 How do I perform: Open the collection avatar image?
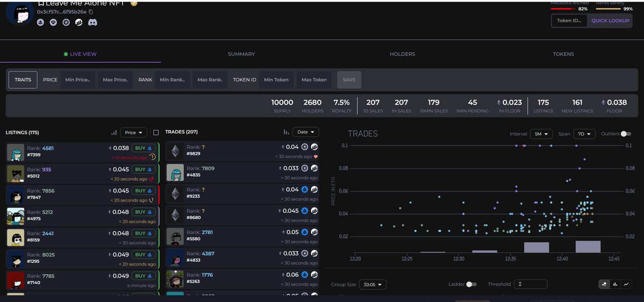click(x=20, y=13)
